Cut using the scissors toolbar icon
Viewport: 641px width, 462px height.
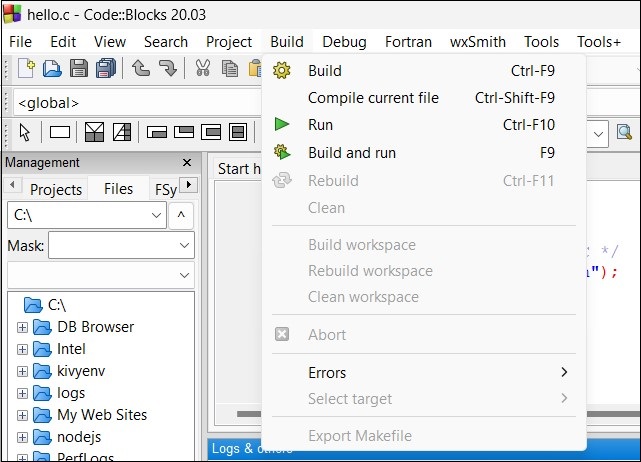[x=203, y=68]
